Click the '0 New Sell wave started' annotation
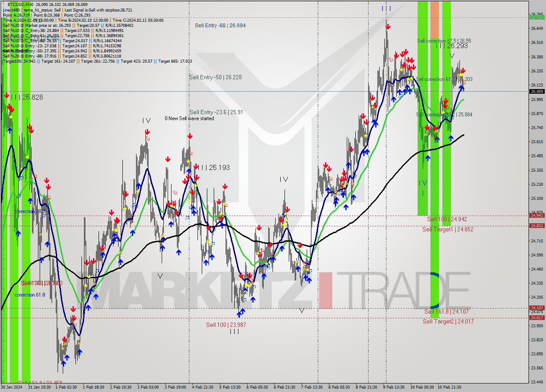546x392 pixels. pos(189,118)
